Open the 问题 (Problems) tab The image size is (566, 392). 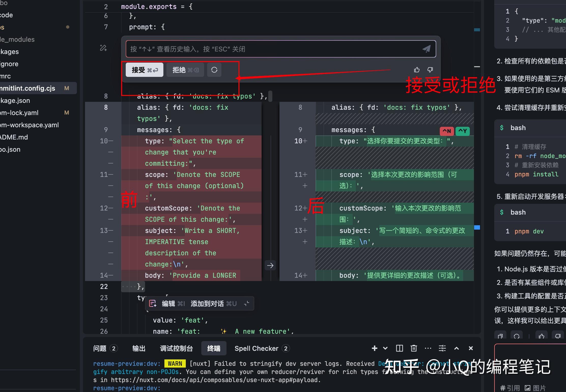100,348
